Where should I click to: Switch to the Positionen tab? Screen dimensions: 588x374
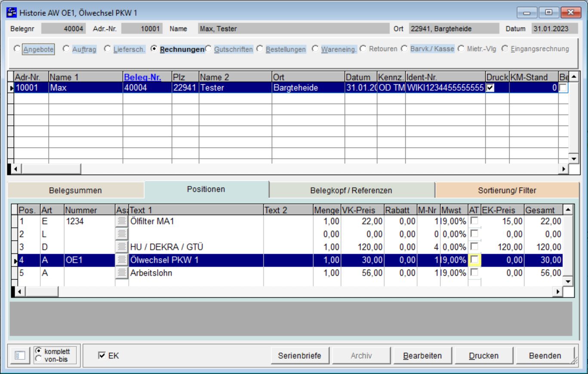[x=206, y=189]
